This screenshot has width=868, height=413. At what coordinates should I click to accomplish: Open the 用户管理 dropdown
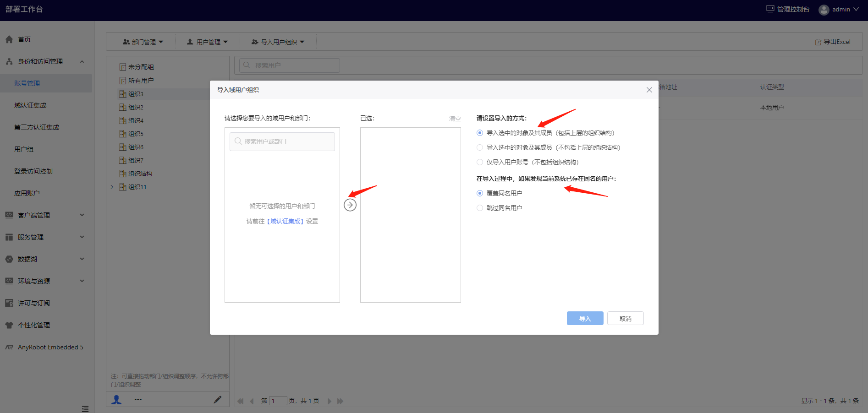[207, 42]
